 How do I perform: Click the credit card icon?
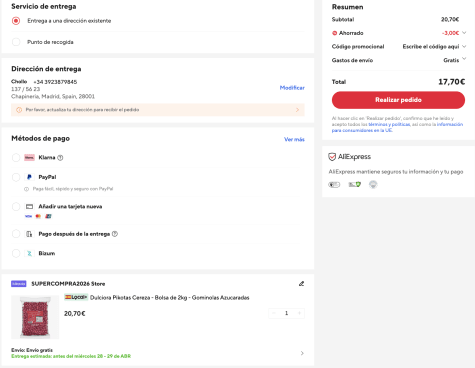click(x=29, y=207)
